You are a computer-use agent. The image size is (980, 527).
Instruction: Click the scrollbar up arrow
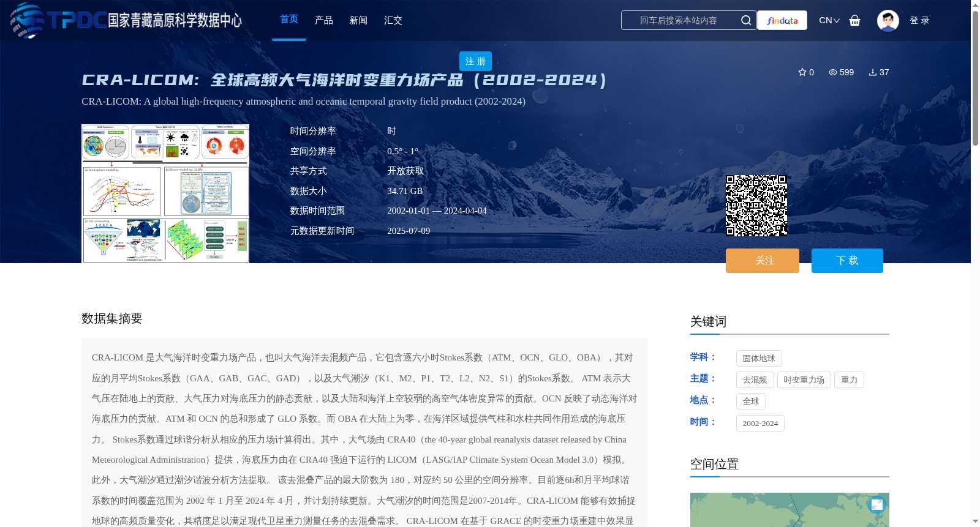(975, 5)
